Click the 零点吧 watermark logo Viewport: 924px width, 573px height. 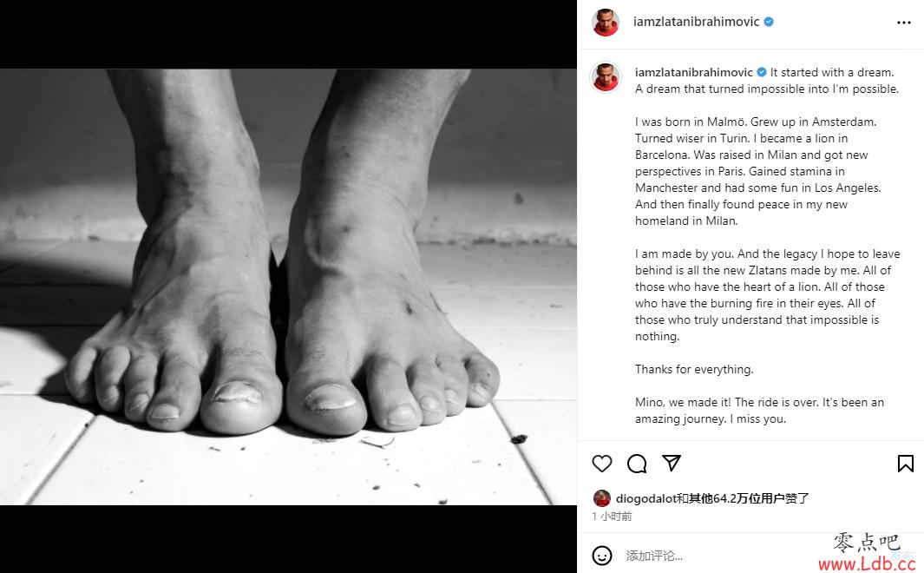pos(866,542)
